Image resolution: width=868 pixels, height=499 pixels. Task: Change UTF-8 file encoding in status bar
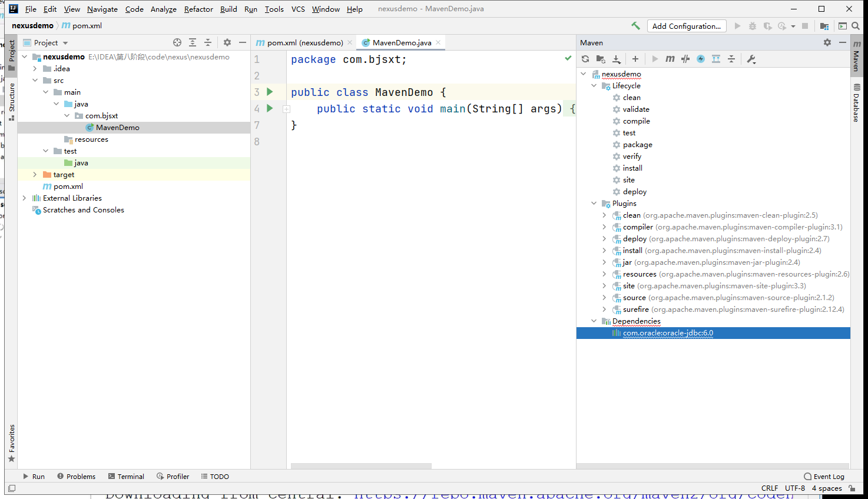click(x=795, y=488)
